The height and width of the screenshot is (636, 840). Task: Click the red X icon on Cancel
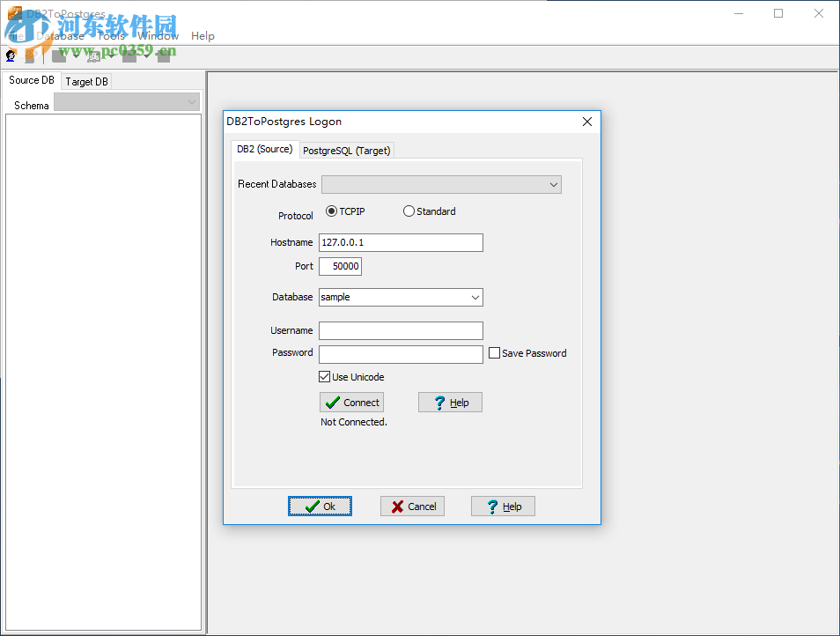click(398, 506)
